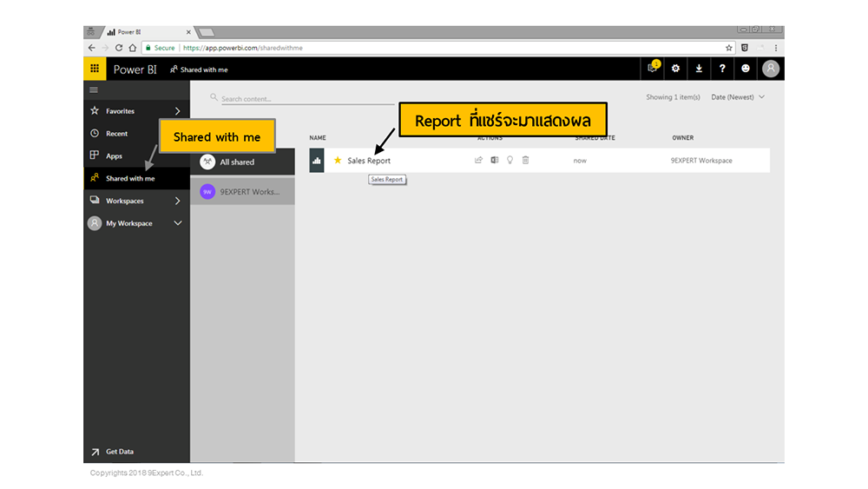Collapse the navigation pane hamburger menu
The width and height of the screenshot is (868, 489).
tap(94, 90)
